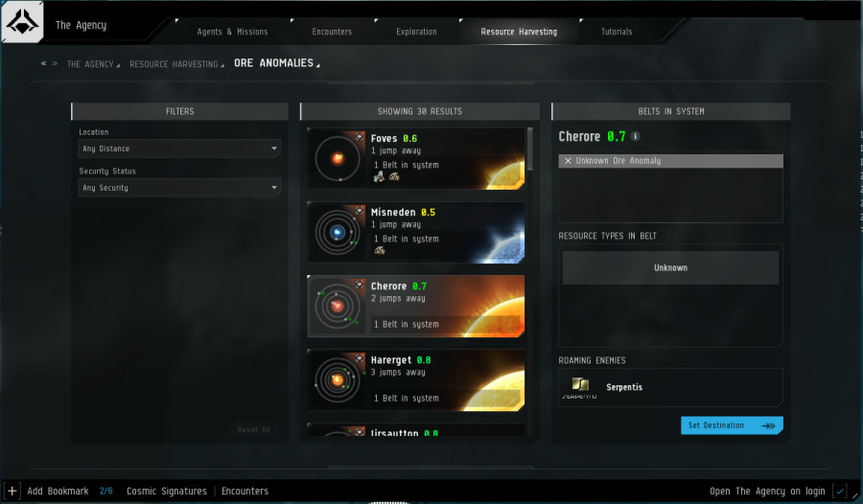Viewport: 863px width, 504px height.
Task: Click the ore anomaly corner icon on Cherore card
Action: click(360, 284)
